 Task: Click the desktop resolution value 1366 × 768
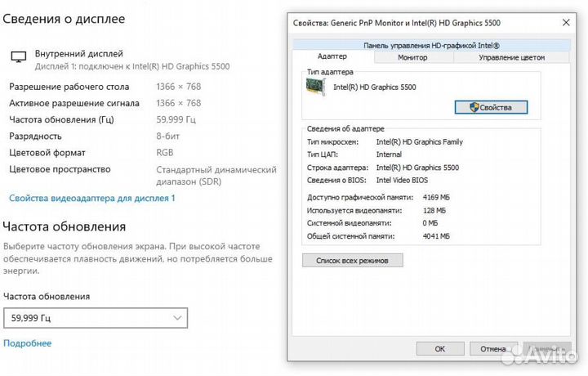[179, 87]
